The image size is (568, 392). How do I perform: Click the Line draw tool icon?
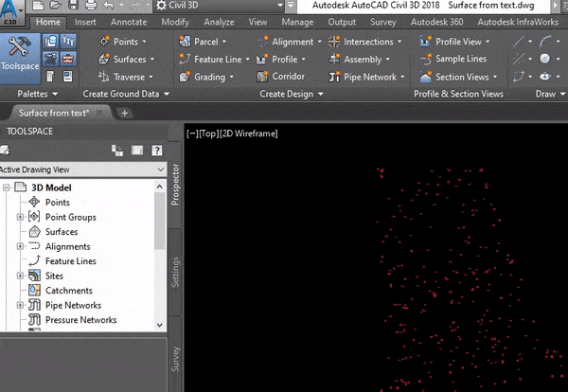[x=519, y=41]
